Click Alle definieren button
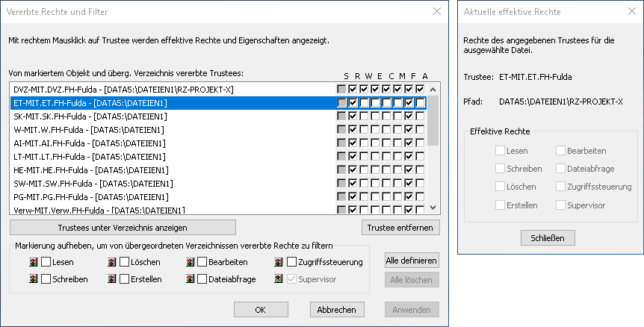This screenshot has height=327, width=644. (412, 261)
